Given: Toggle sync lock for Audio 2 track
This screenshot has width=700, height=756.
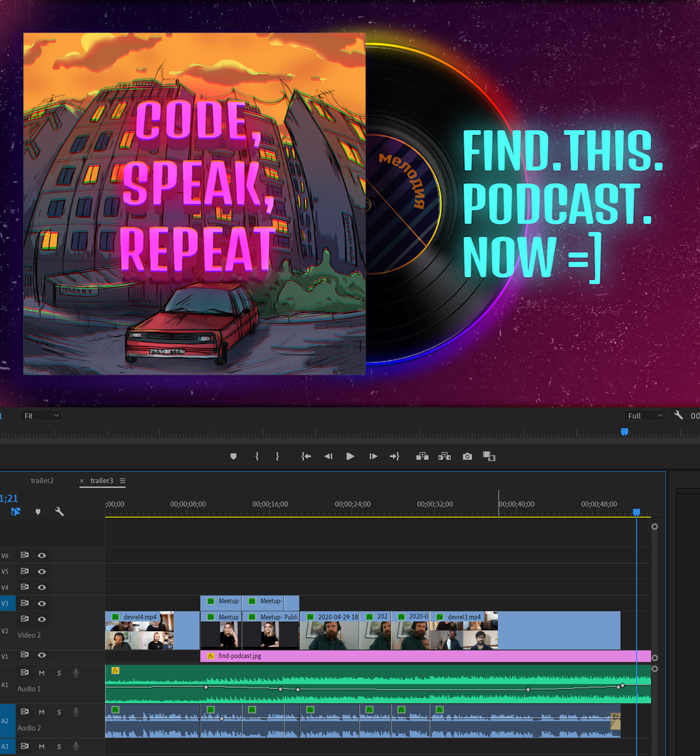Looking at the screenshot, I should click(25, 712).
